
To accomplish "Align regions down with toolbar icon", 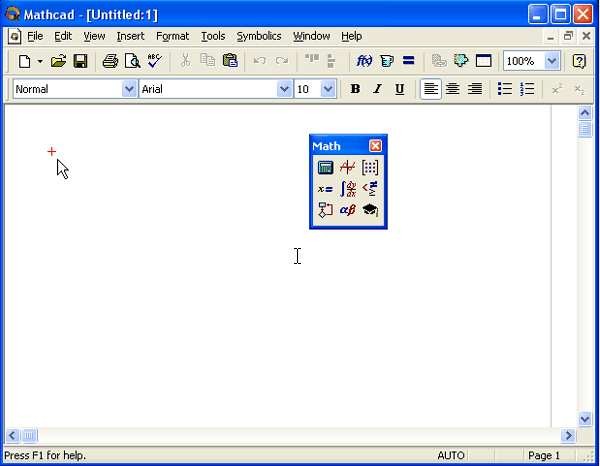I will (331, 61).
